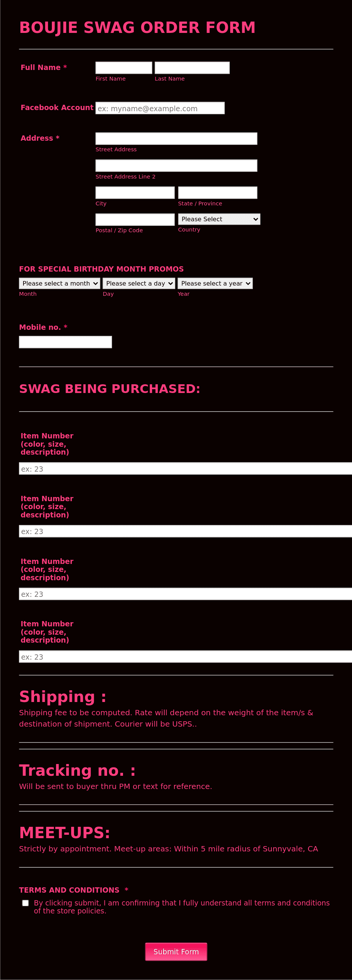Screen dimensions: 352x980
Task: Open the birthday Month dropdown
Action: click(x=59, y=283)
